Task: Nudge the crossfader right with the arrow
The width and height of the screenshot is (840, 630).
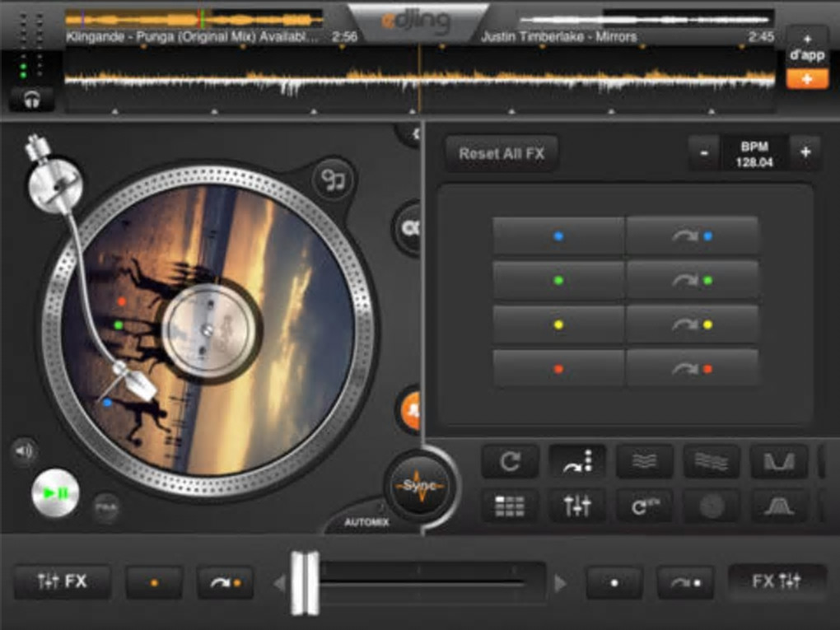Action: click(x=560, y=583)
